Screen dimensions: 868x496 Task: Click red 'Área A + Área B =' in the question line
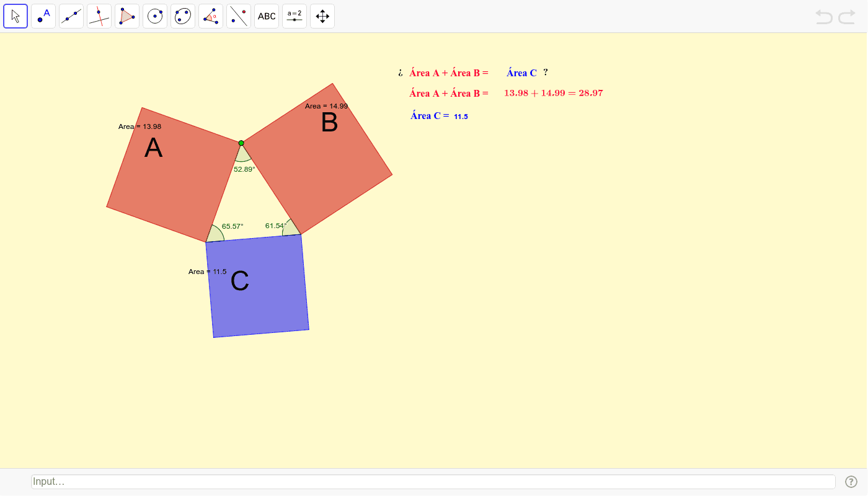449,73
